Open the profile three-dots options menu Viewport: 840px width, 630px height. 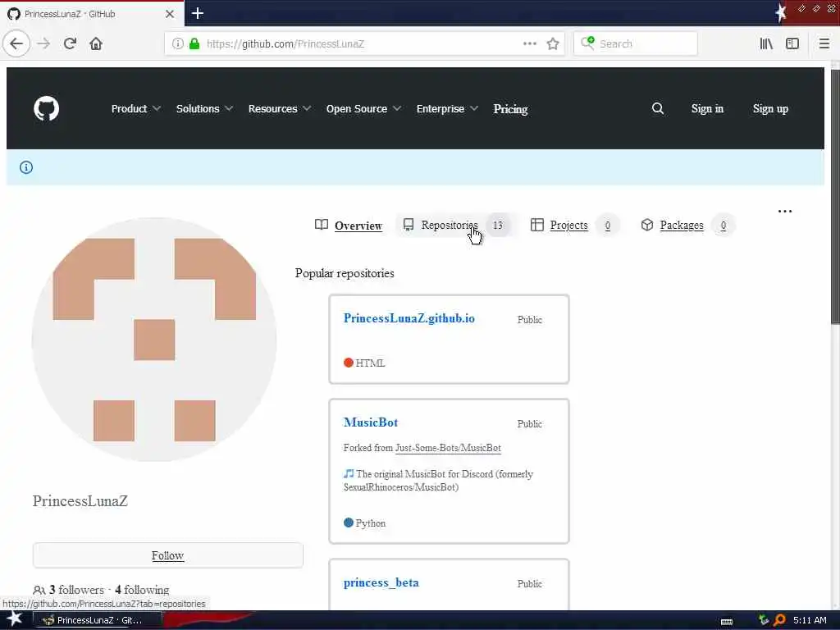click(785, 211)
